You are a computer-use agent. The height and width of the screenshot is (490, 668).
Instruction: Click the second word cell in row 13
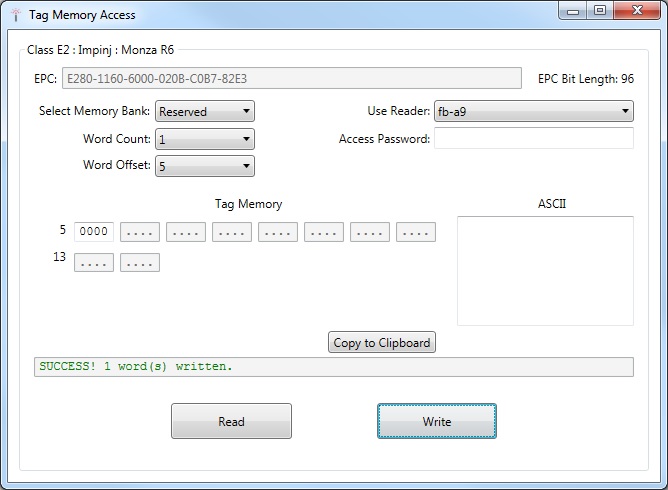point(140,262)
